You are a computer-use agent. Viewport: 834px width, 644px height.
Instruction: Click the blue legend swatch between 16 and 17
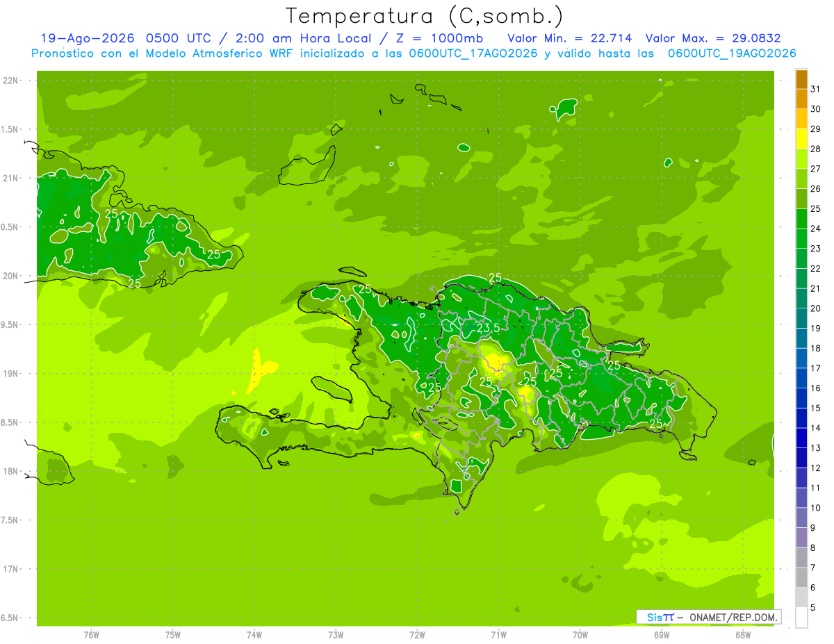(x=802, y=379)
